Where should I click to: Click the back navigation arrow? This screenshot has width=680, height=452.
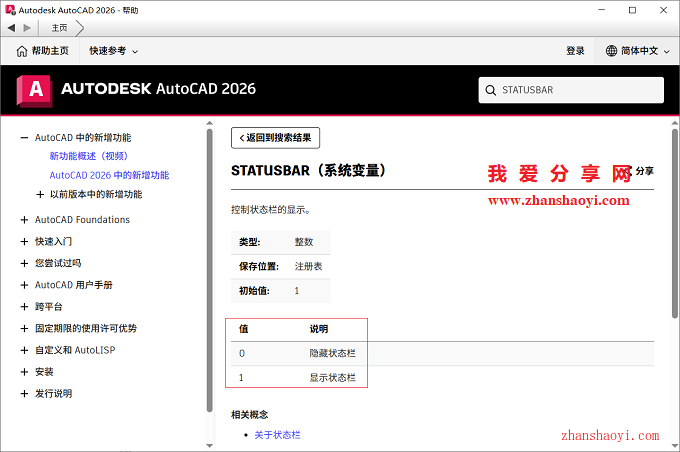click(x=11, y=28)
